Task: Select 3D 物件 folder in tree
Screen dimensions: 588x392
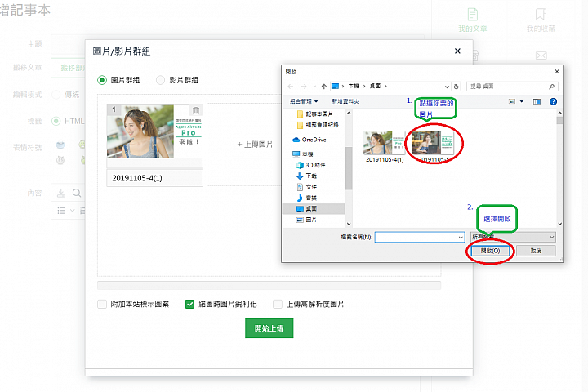Action: 311,165
